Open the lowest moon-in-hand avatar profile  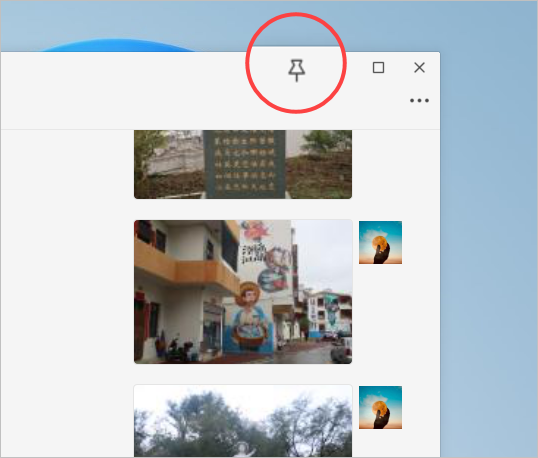tap(381, 408)
